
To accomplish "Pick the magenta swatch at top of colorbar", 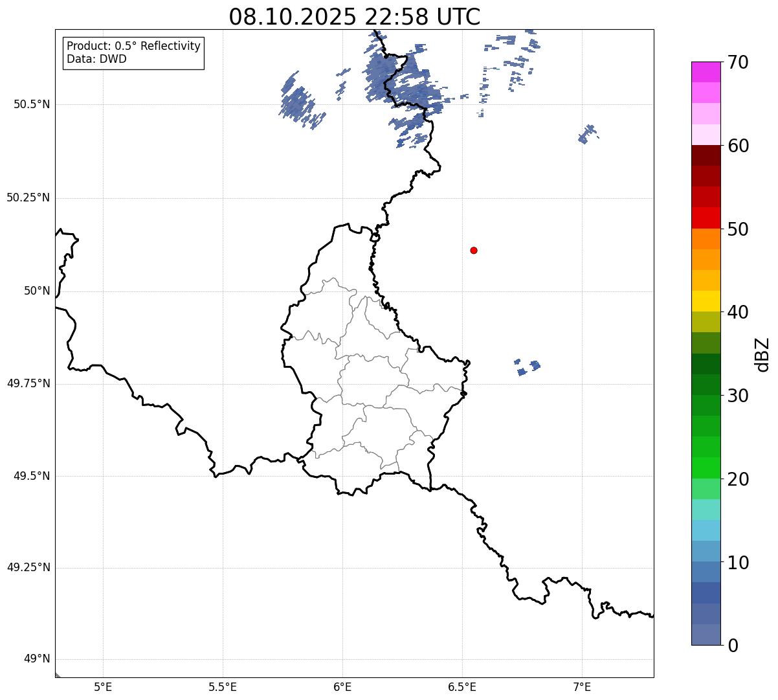I will [x=706, y=72].
